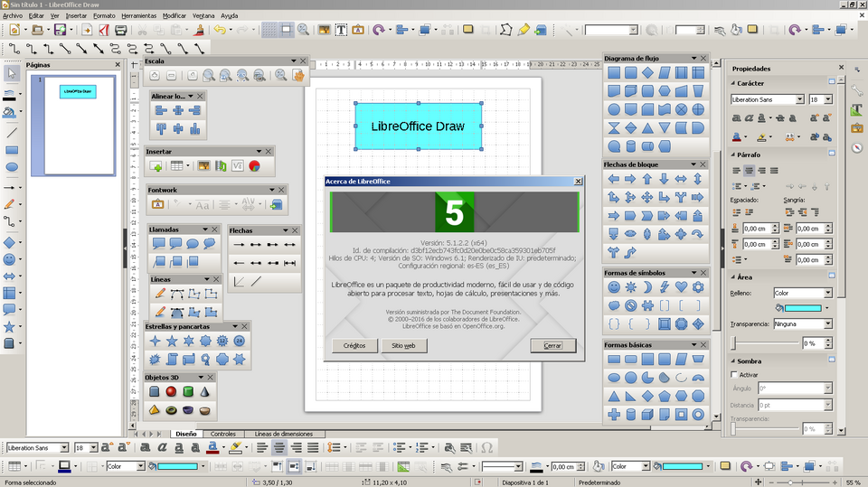Enable the Activar shadow checkbox
This screenshot has height=487, width=868.
click(734, 375)
